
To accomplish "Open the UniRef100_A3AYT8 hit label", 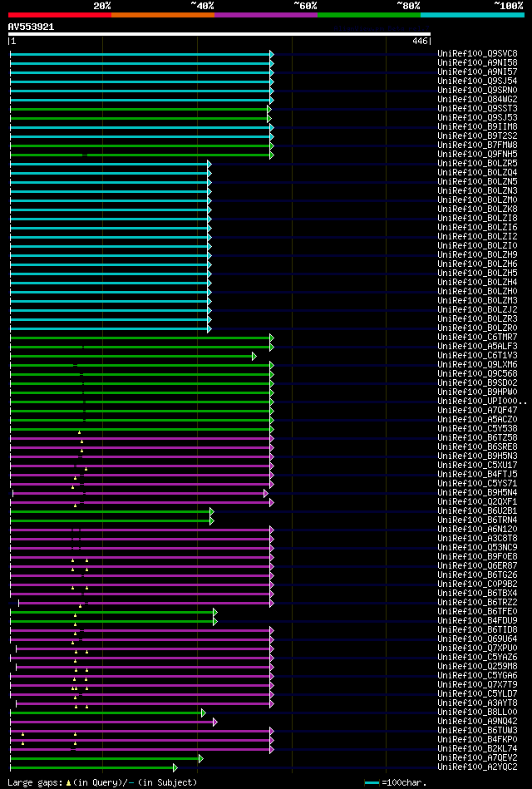I will [478, 703].
